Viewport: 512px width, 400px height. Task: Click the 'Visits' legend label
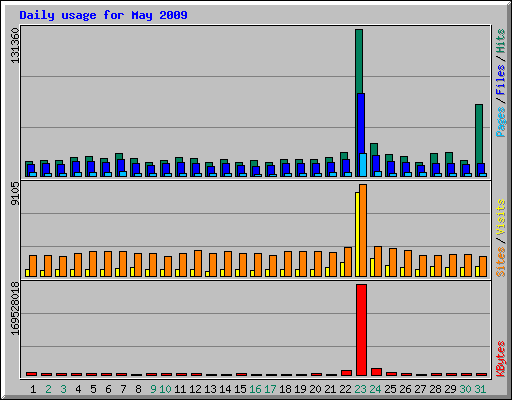coord(500,217)
